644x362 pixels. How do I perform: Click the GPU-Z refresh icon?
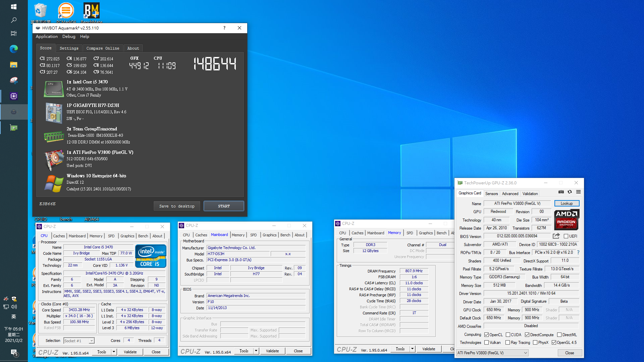point(570,192)
